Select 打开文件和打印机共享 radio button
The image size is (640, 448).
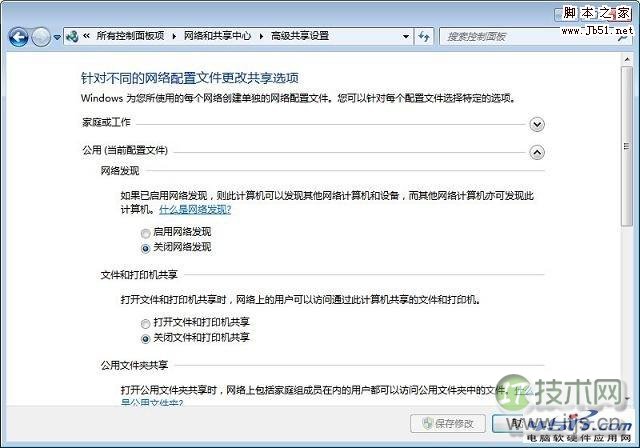point(145,324)
